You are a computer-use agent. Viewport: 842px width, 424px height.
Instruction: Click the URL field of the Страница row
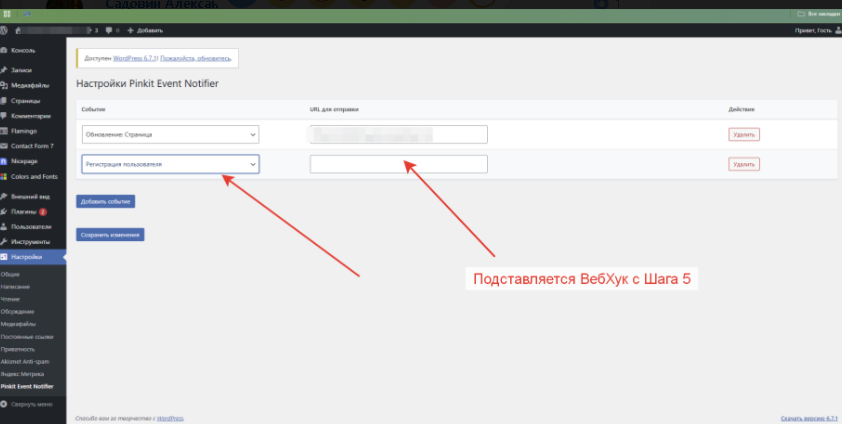point(398,135)
